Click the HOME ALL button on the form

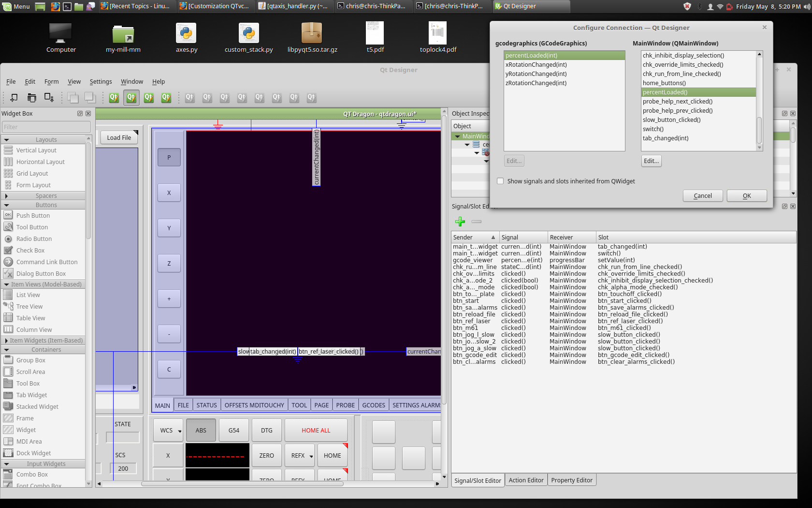click(x=316, y=430)
